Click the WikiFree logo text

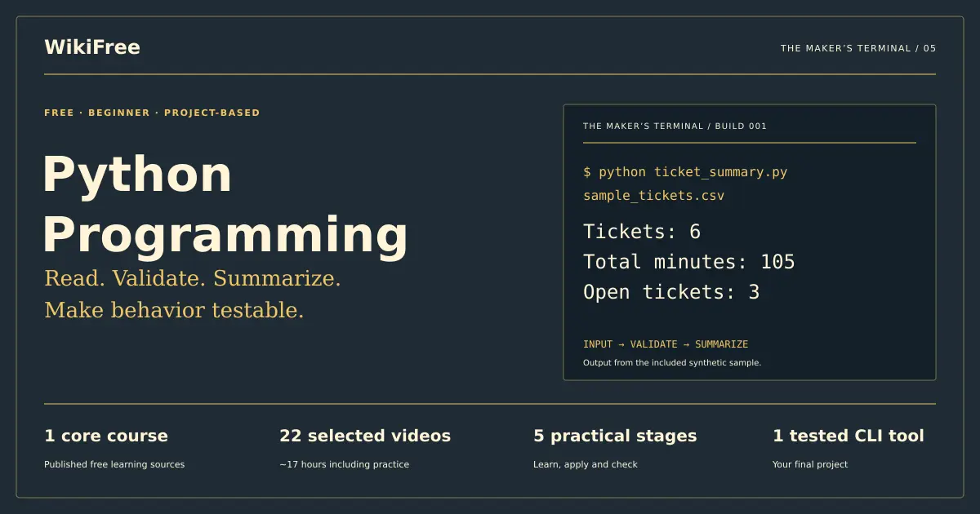point(92,47)
